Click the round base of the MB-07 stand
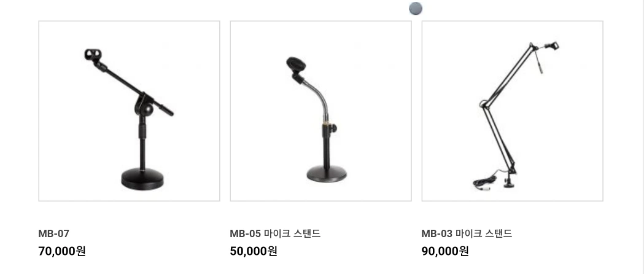 142,179
